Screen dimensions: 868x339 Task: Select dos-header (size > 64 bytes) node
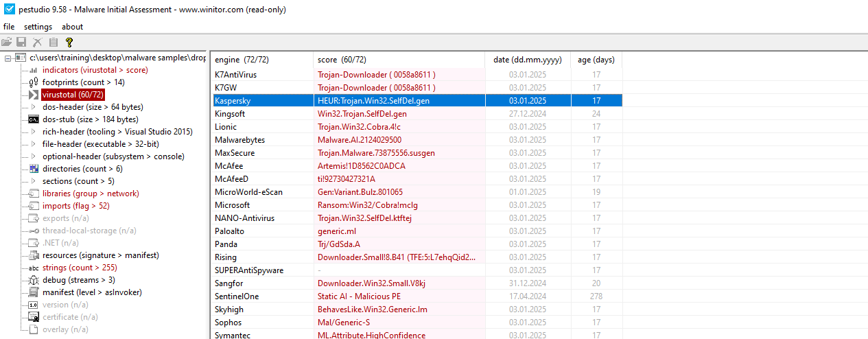(x=93, y=107)
